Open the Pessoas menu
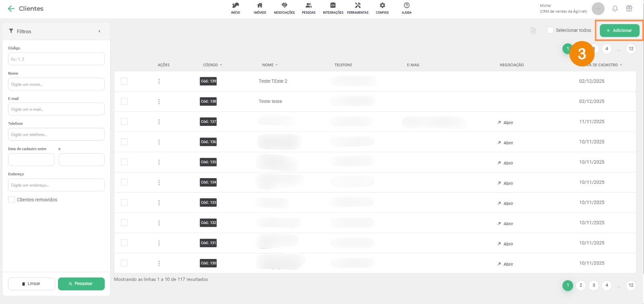The height and width of the screenshot is (304, 644). point(309,8)
